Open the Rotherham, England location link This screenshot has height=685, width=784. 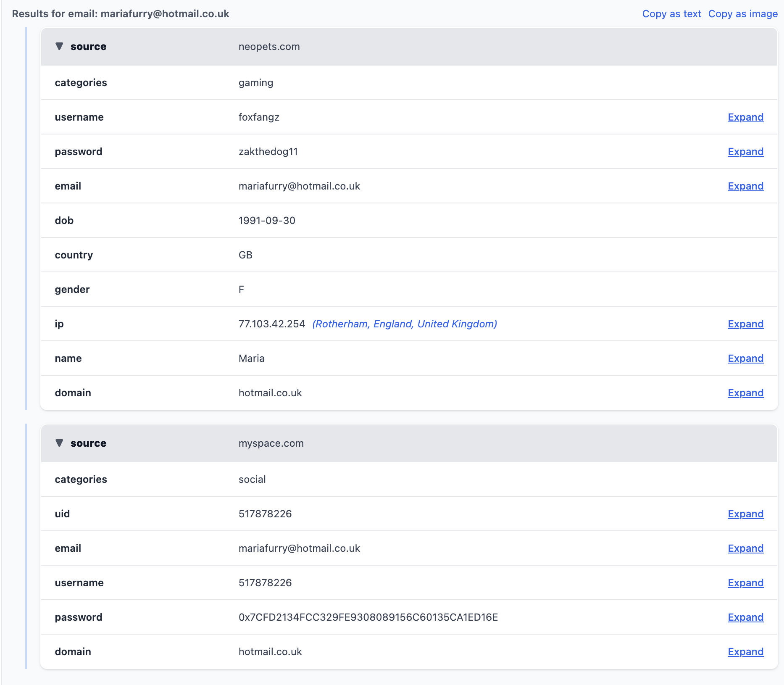[404, 324]
